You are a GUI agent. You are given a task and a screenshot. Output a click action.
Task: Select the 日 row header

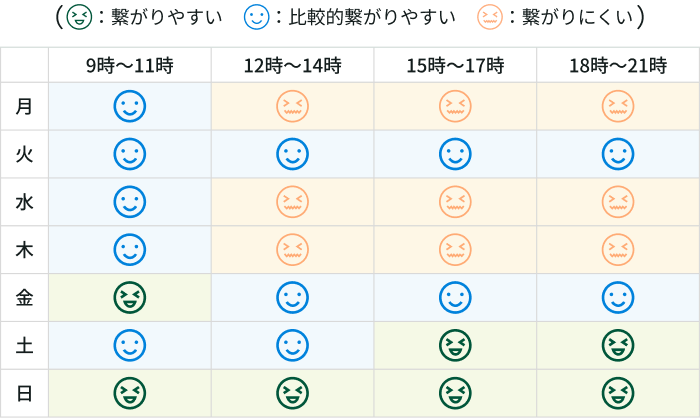point(25,393)
